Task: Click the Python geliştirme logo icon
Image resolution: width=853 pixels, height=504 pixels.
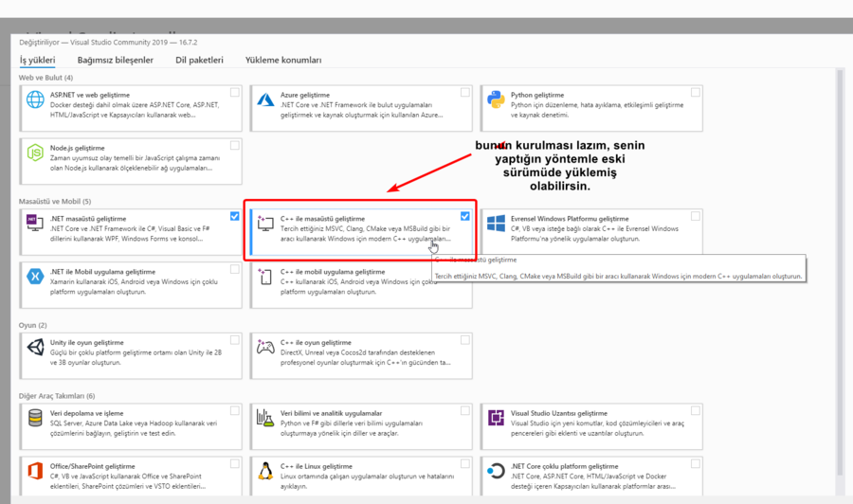Action: [x=496, y=99]
